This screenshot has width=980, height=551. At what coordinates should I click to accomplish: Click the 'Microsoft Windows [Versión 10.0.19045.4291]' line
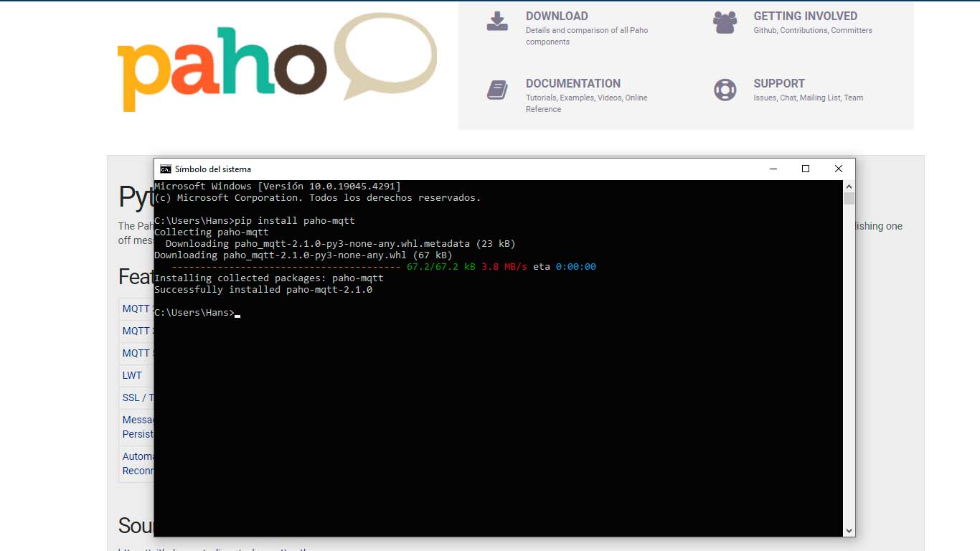click(x=278, y=186)
